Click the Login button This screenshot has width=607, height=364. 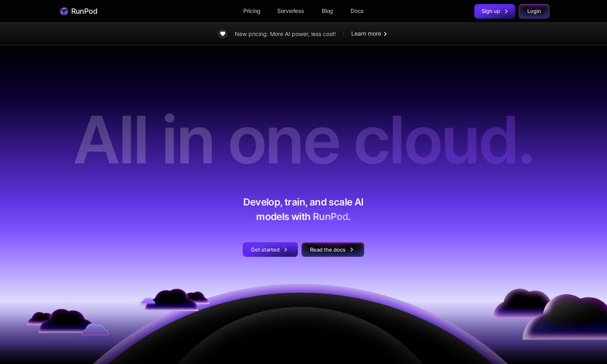(534, 11)
